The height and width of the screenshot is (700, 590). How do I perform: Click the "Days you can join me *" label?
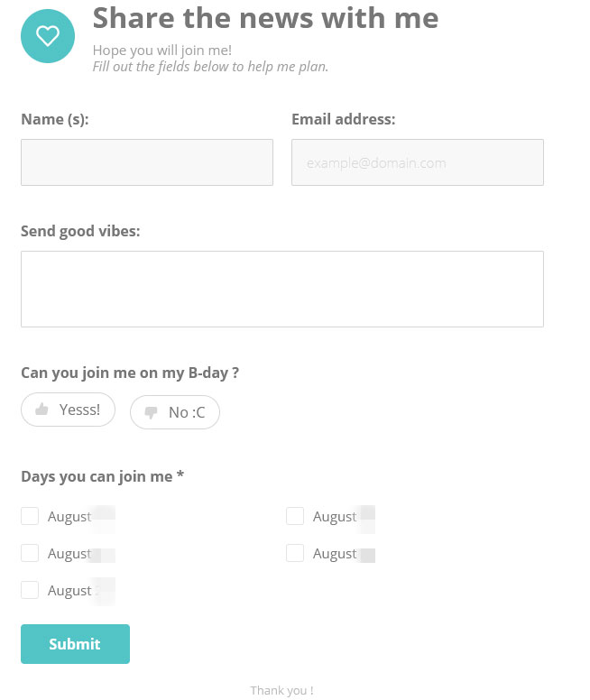[x=103, y=476]
